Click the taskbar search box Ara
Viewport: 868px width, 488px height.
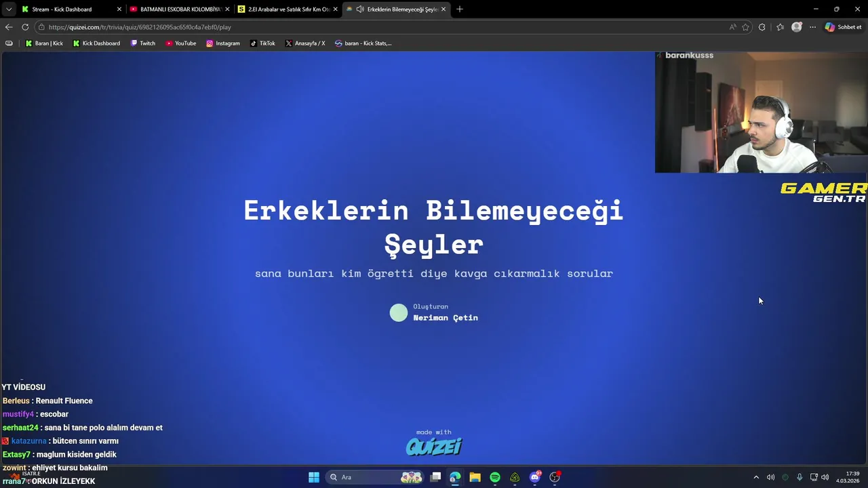(x=375, y=477)
